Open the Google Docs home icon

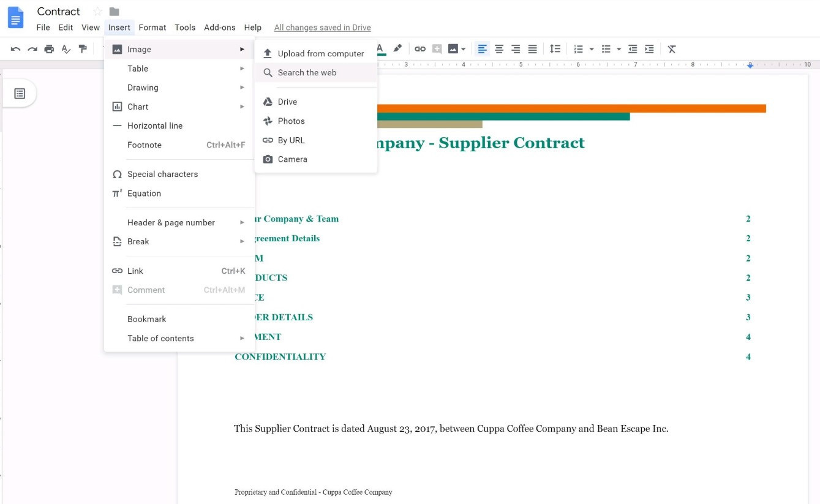(15, 18)
